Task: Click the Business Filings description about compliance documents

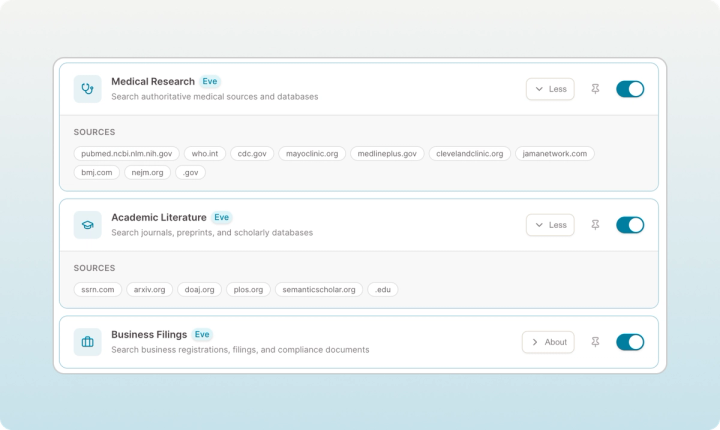Action: [240, 350]
